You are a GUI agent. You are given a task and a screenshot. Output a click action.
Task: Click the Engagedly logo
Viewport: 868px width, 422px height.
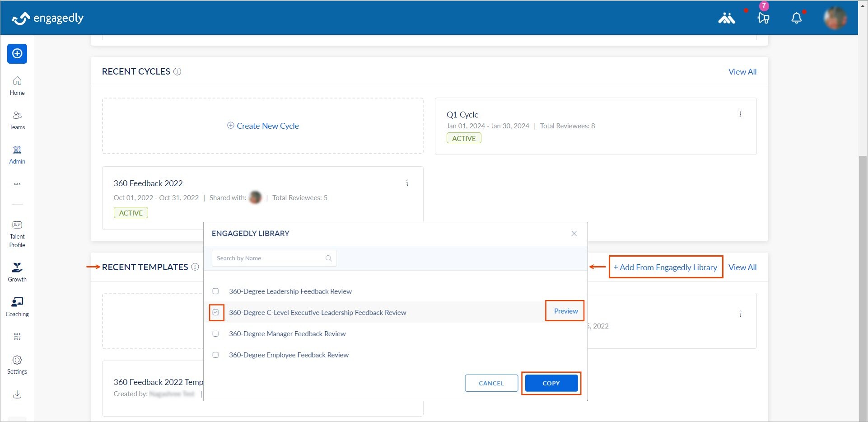(x=48, y=18)
